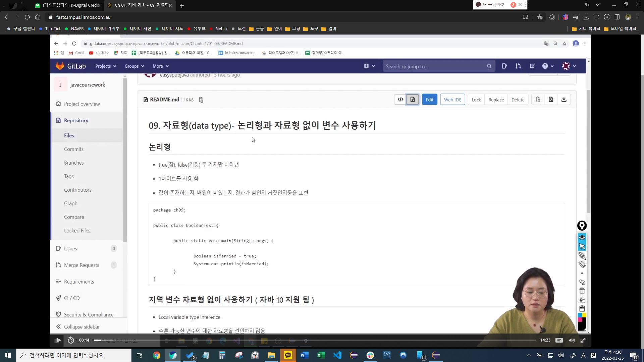This screenshot has width=644, height=362.
Task: Toggle HD video quality button
Action: click(x=559, y=340)
